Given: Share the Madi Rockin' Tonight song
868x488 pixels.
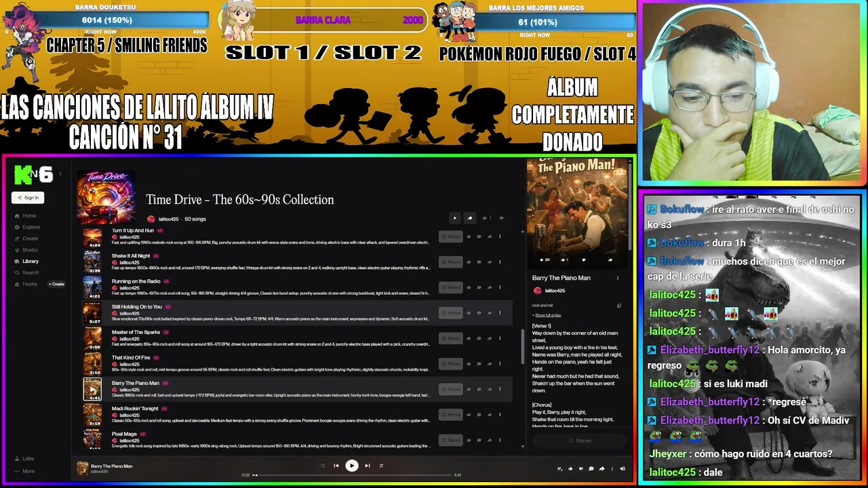Looking at the screenshot, I should click(490, 414).
